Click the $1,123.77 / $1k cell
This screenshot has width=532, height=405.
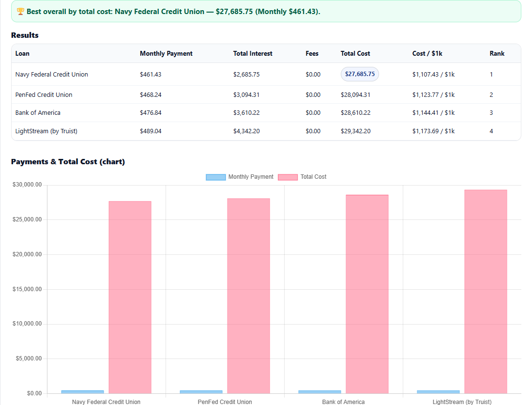(x=434, y=95)
